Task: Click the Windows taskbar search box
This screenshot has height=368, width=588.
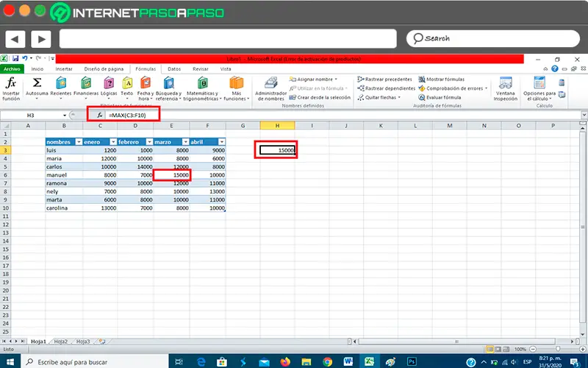Action: pos(94,362)
